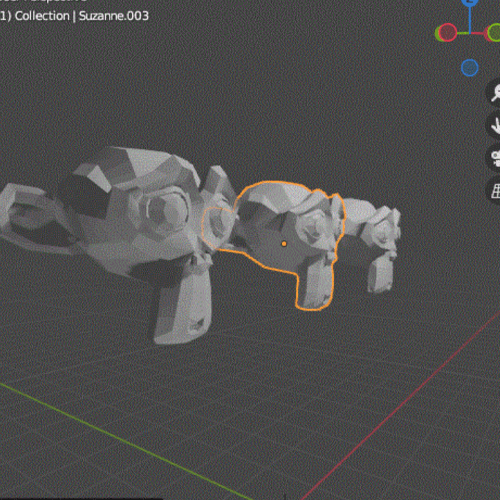Click the blue vertical gizmo axis line
This screenshot has height=500, width=500.
click(470, 20)
